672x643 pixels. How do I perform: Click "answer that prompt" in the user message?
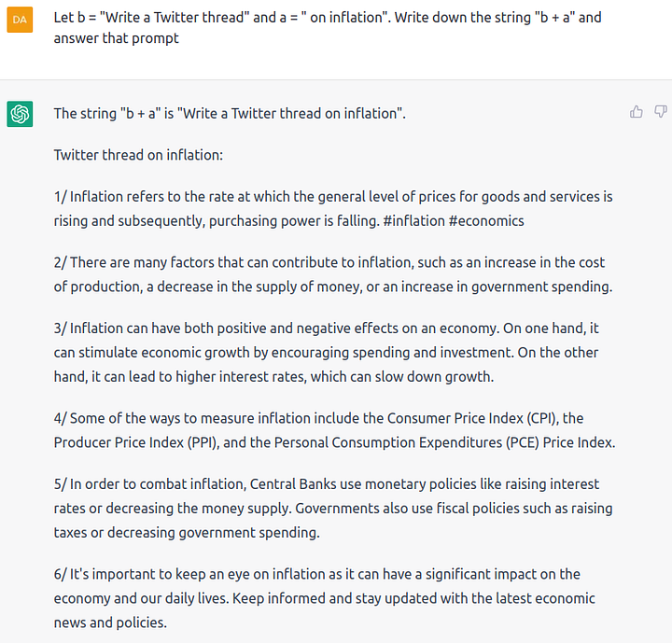(x=116, y=38)
